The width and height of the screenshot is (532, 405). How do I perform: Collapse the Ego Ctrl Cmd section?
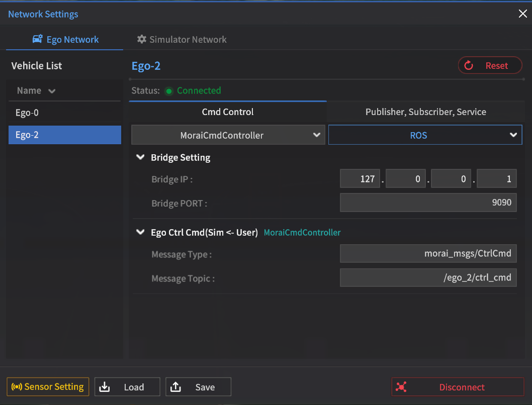coord(140,233)
